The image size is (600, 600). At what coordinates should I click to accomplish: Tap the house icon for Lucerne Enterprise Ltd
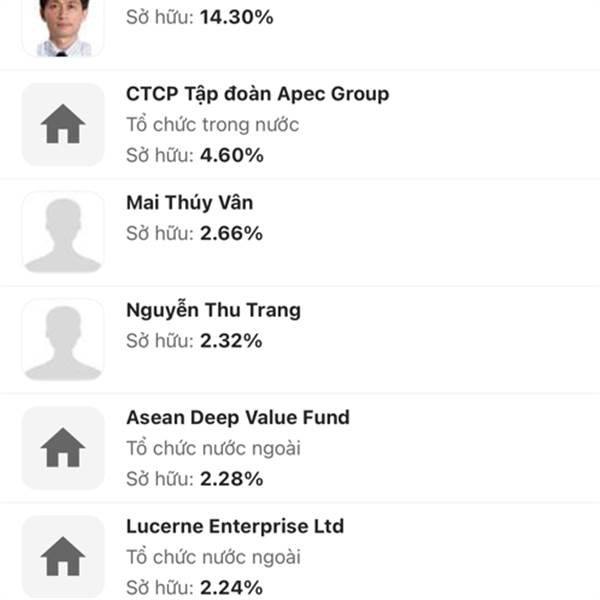point(63,556)
